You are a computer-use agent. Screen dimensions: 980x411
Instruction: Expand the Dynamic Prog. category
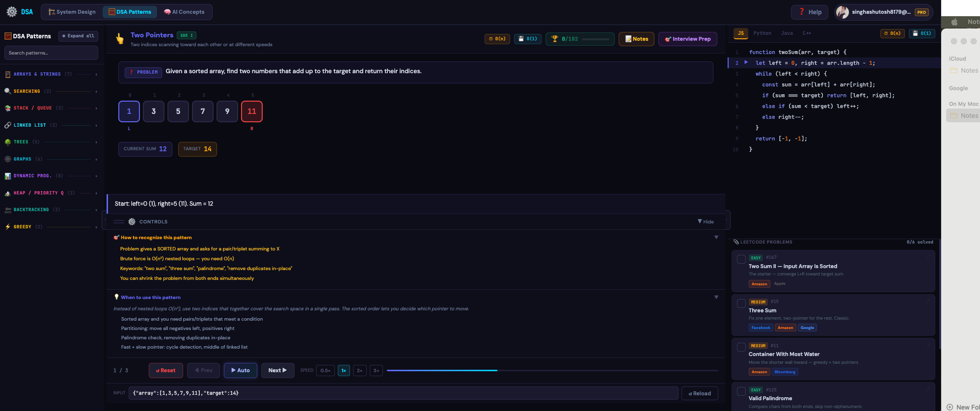pos(51,176)
